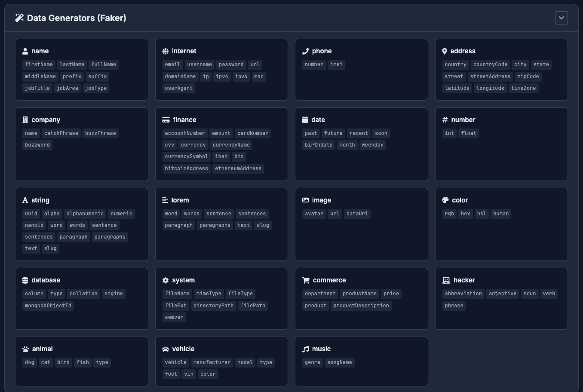Image resolution: width=583 pixels, height=392 pixels.
Task: Click the gear icon next to system
Action: (x=166, y=280)
